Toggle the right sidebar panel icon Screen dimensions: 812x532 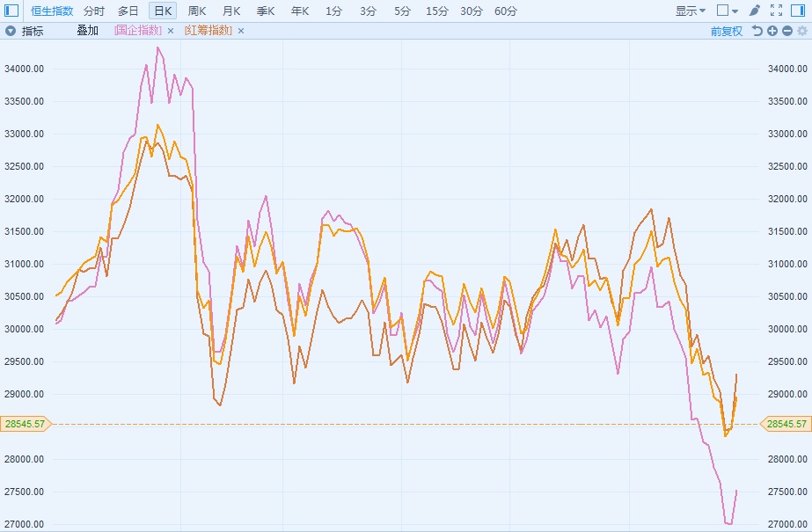tap(798, 11)
